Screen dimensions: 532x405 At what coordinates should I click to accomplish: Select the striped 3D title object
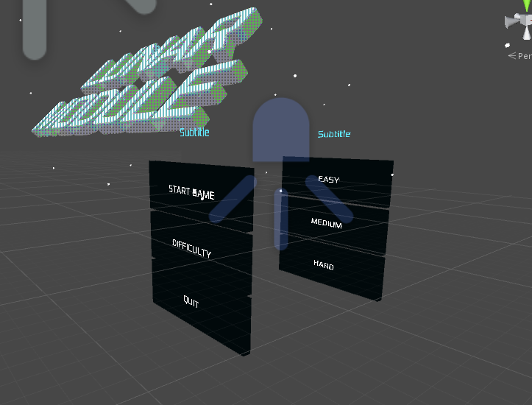pyautogui.click(x=147, y=74)
